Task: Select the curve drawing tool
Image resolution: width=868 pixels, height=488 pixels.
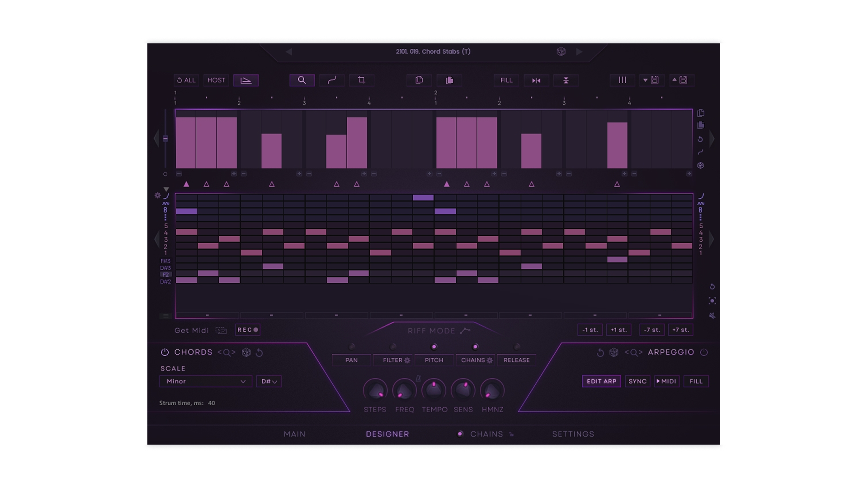Action: pos(332,80)
